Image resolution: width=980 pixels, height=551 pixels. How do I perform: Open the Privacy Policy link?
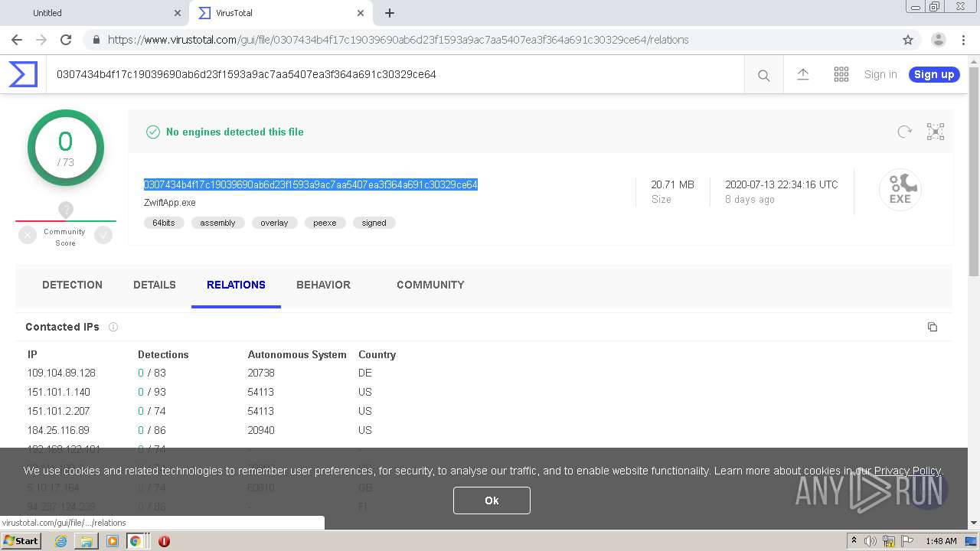907,471
